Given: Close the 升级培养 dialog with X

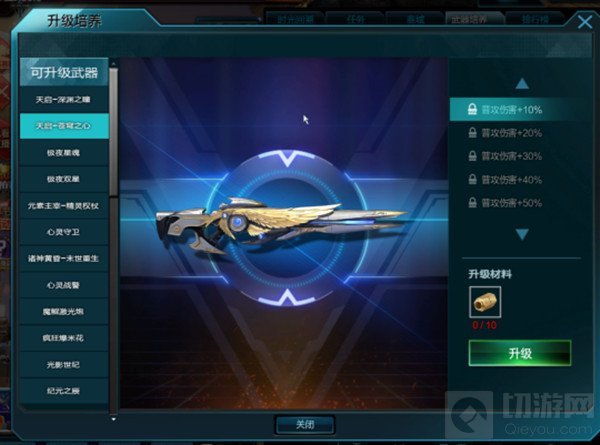Looking at the screenshot, I should pyautogui.click(x=585, y=22).
